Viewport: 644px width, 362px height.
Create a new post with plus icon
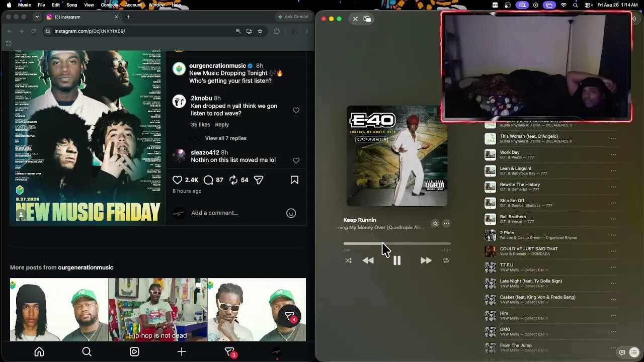pyautogui.click(x=182, y=352)
